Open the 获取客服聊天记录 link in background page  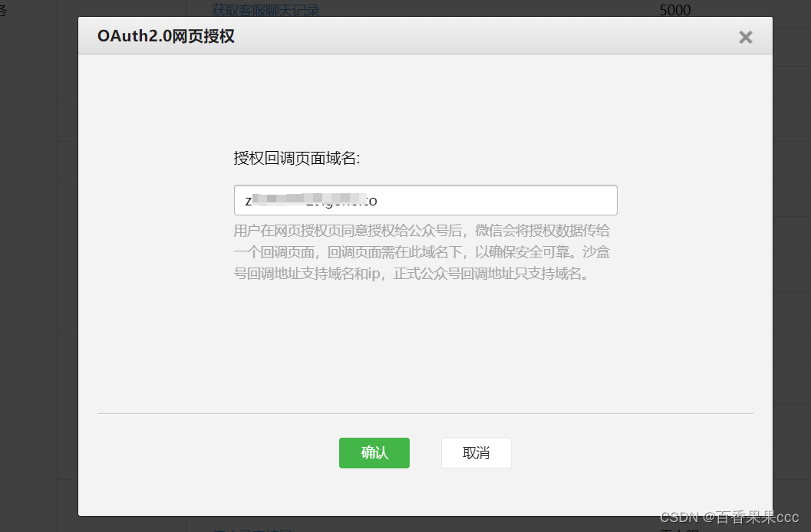coord(265,9)
